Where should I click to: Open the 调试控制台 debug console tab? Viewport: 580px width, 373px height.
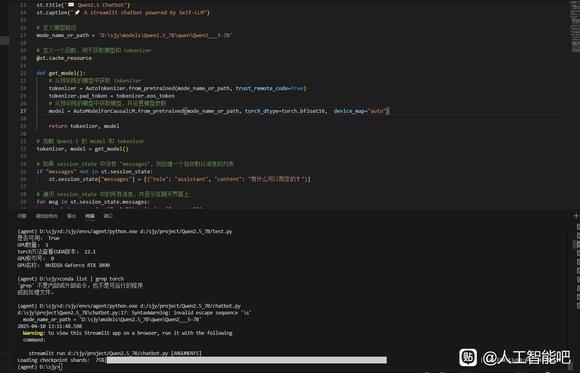pos(47,216)
